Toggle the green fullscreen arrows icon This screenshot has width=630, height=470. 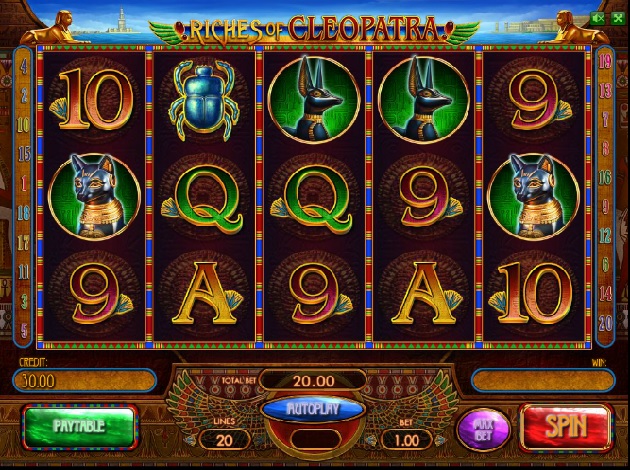point(618,18)
